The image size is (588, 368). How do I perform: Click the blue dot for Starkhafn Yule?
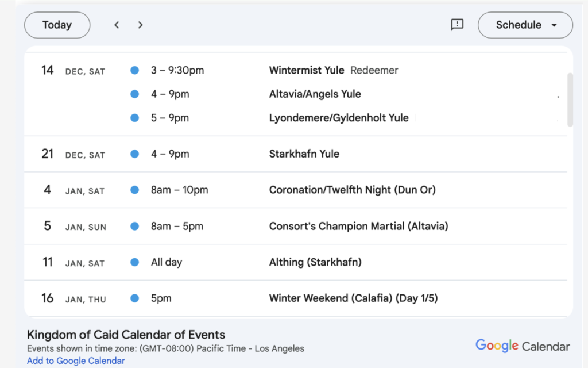(134, 154)
